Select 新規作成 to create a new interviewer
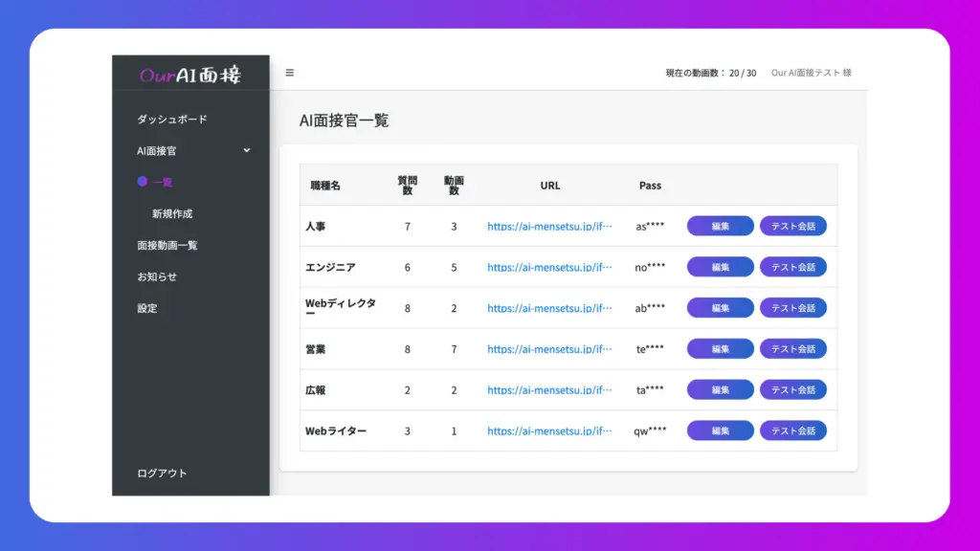Viewport: 980px width, 551px height. click(x=174, y=213)
